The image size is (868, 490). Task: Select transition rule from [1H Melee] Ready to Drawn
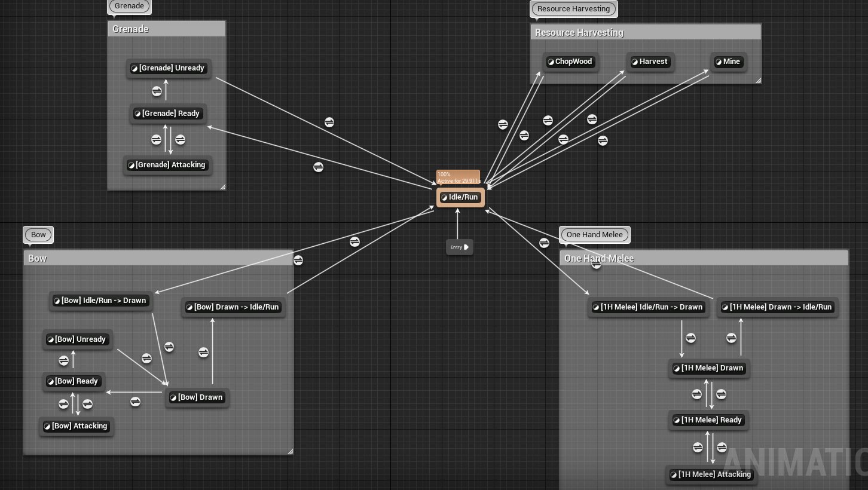[x=696, y=394]
